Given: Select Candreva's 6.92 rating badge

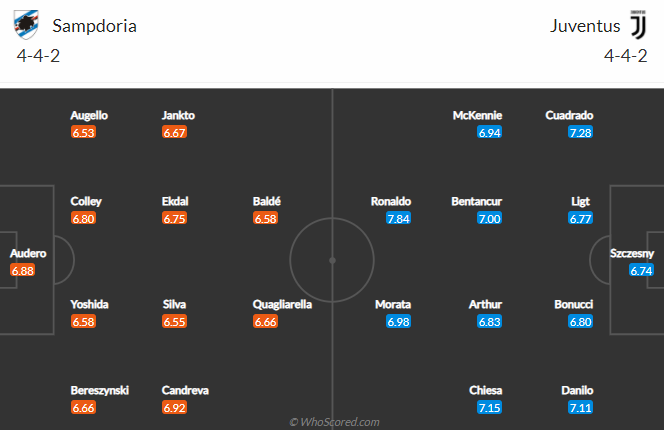Looking at the screenshot, I should 174,408.
